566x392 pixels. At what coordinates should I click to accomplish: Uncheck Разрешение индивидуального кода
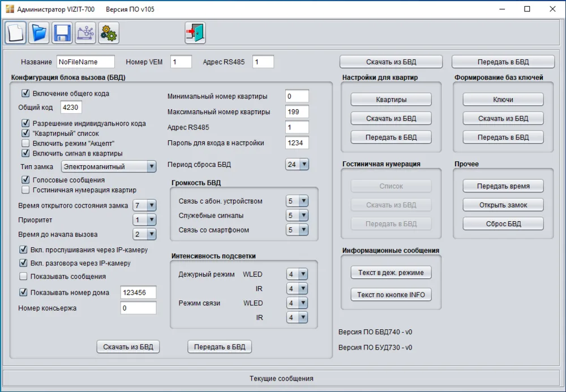click(25, 123)
